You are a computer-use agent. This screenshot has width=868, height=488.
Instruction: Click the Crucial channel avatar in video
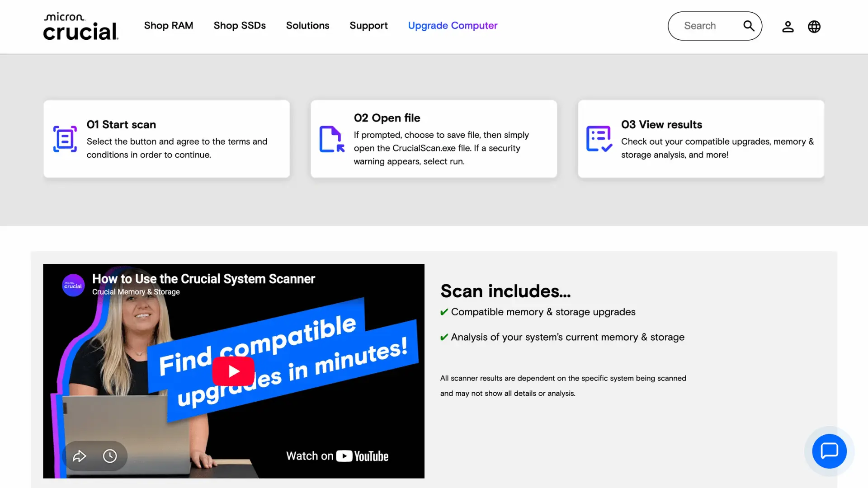pos(73,285)
